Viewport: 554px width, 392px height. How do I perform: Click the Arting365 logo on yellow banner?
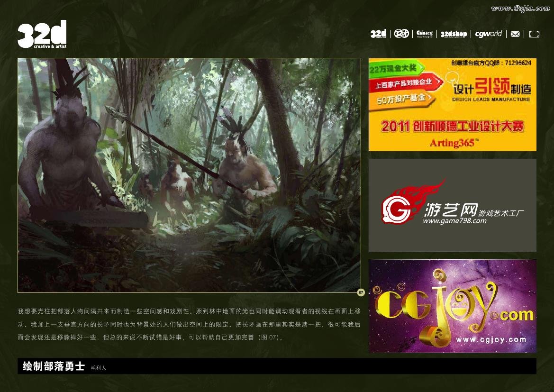tap(454, 143)
